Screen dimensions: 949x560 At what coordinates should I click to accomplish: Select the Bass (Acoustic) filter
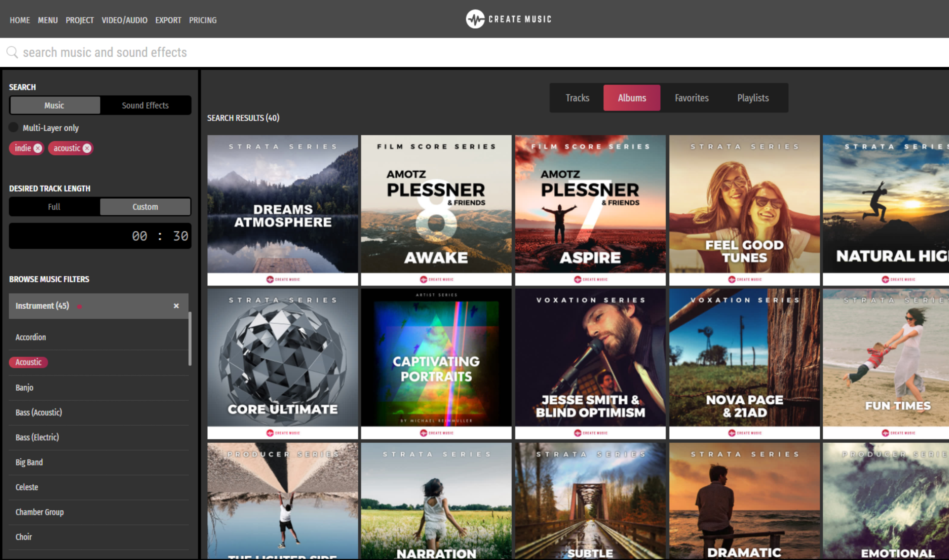pos(98,413)
